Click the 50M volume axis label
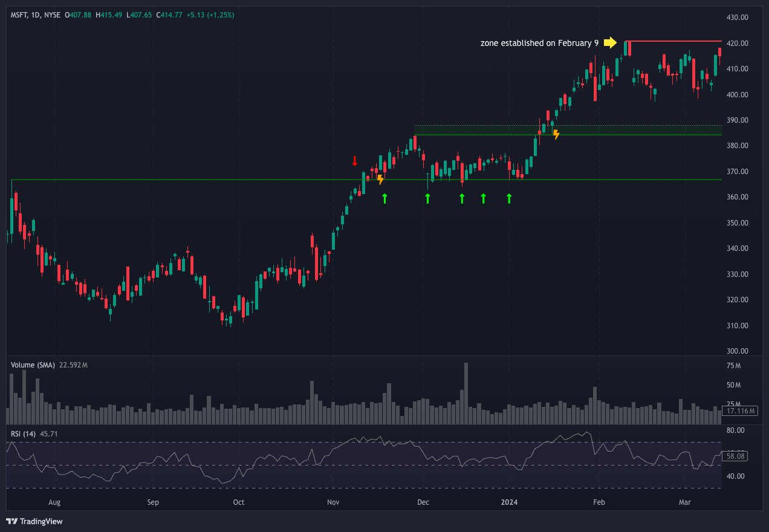 point(733,385)
